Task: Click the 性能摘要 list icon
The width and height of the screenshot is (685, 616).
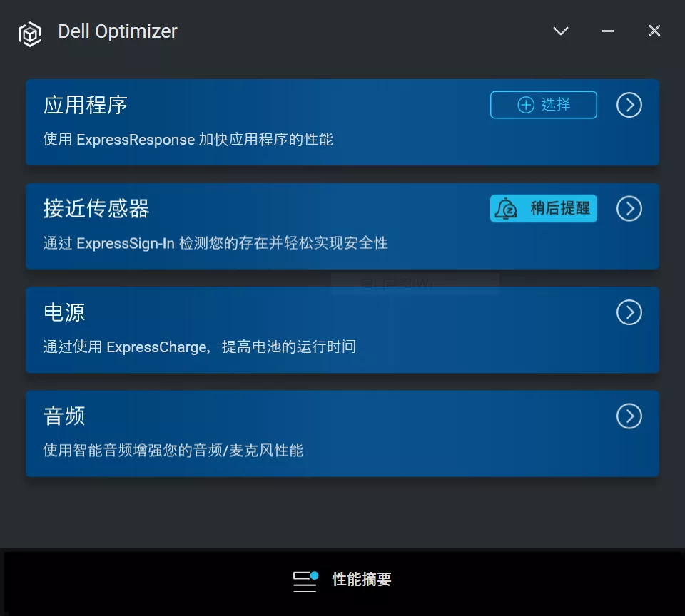Action: [x=305, y=580]
